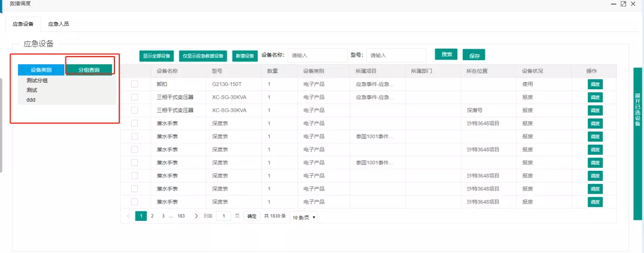Click 调度 button for the 卸扣 row
This screenshot has width=644, height=253.
595,84
